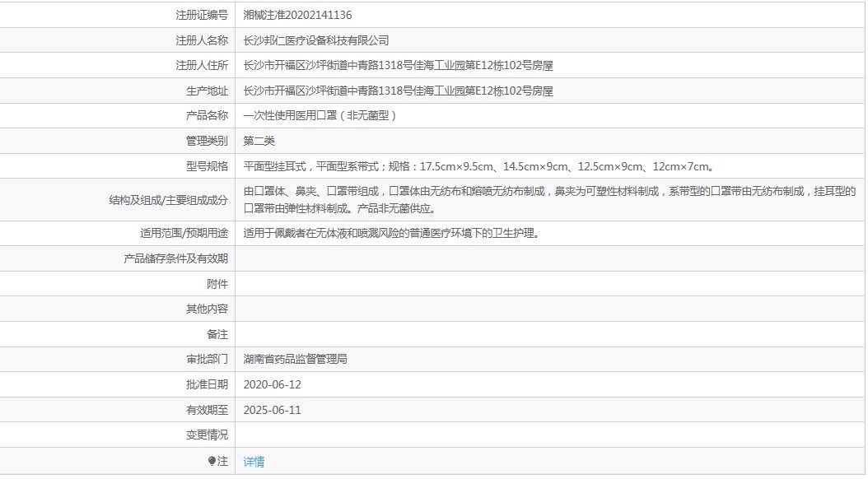Screen dimensions: 868x479
Task: Click the 注册人名称 label
Action: click(x=202, y=40)
